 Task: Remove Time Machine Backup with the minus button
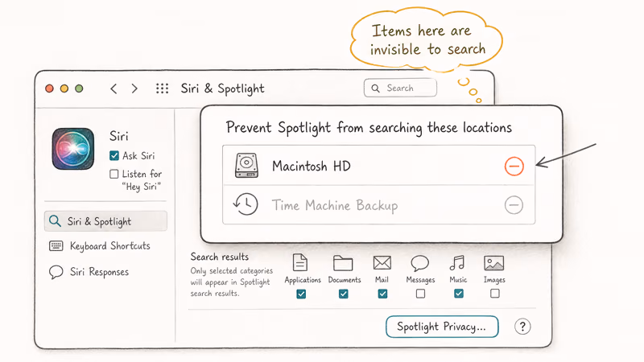514,205
